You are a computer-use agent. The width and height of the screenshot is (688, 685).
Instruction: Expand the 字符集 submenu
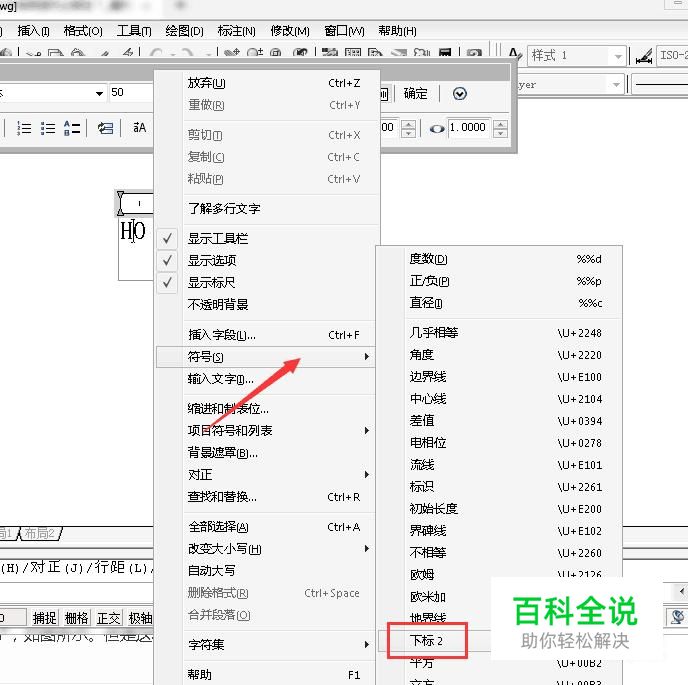[x=266, y=644]
